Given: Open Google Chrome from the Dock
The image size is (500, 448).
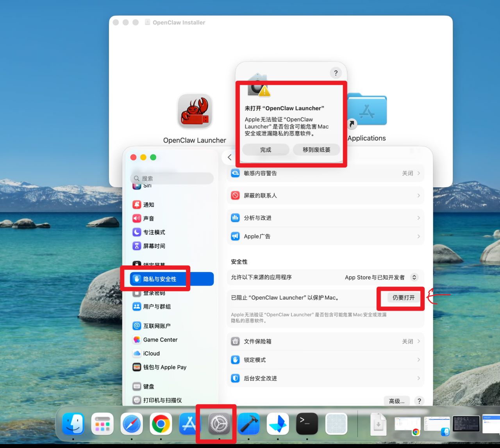Looking at the screenshot, I should 161,423.
